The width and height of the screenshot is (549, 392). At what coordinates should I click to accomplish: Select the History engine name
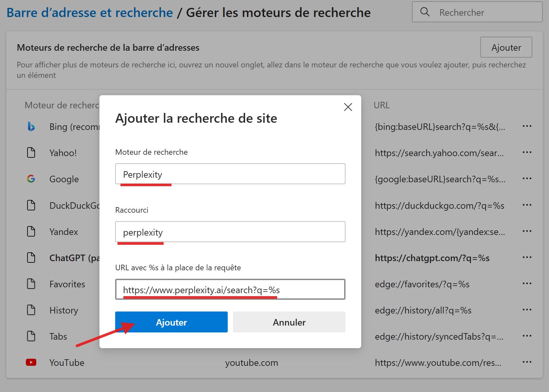coord(64,310)
